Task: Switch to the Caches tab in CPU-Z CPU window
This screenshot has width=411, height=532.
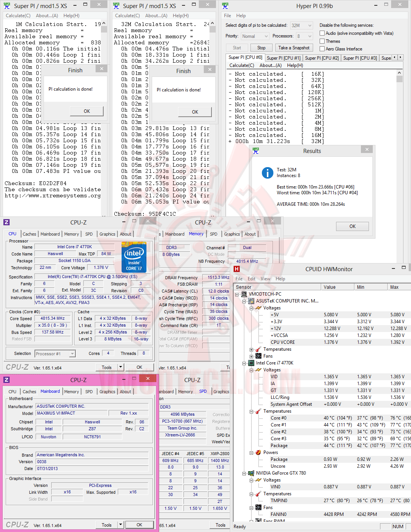Action: 29,234
